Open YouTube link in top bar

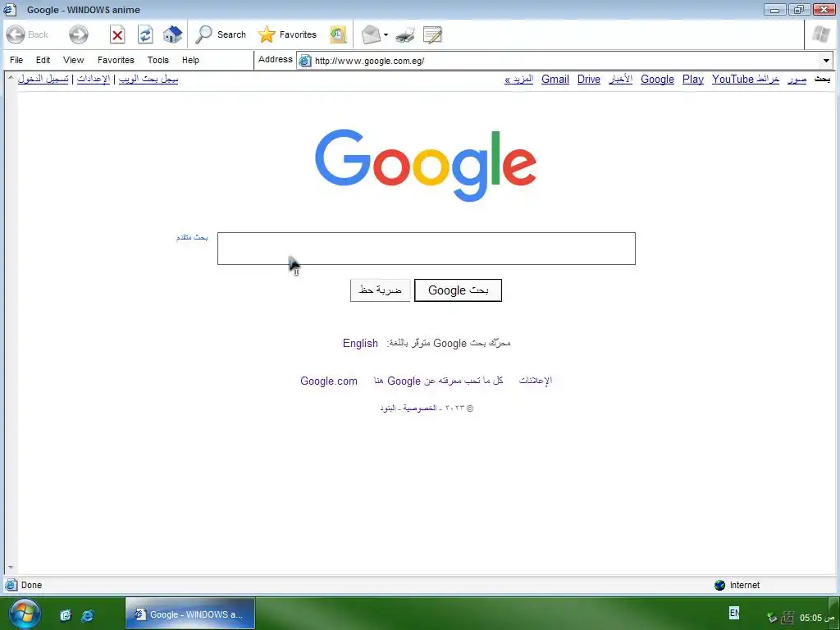pyautogui.click(x=733, y=80)
